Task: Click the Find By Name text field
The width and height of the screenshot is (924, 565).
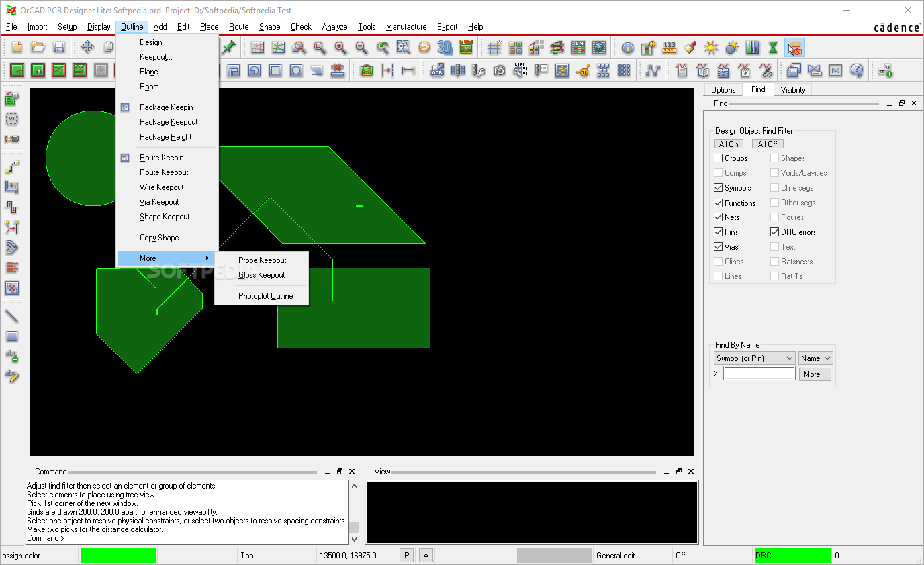Action: pyautogui.click(x=759, y=374)
